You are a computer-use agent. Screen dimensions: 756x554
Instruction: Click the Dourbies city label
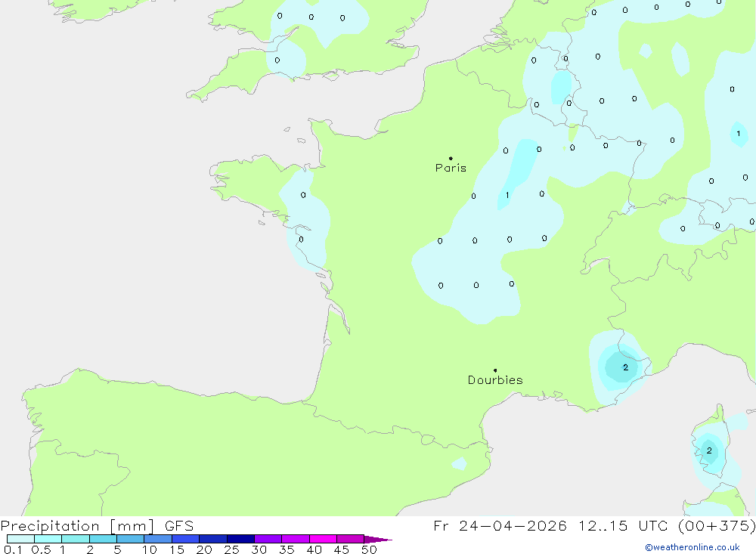[x=495, y=380]
